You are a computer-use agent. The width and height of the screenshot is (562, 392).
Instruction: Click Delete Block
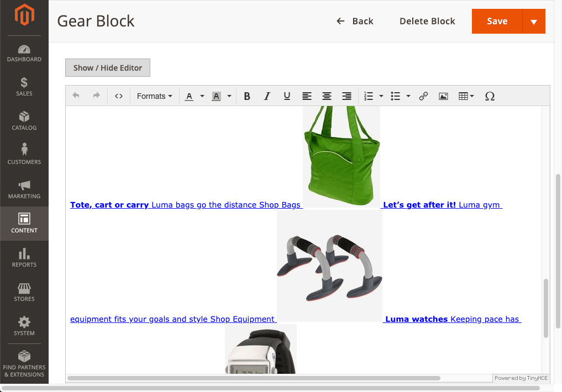(427, 22)
